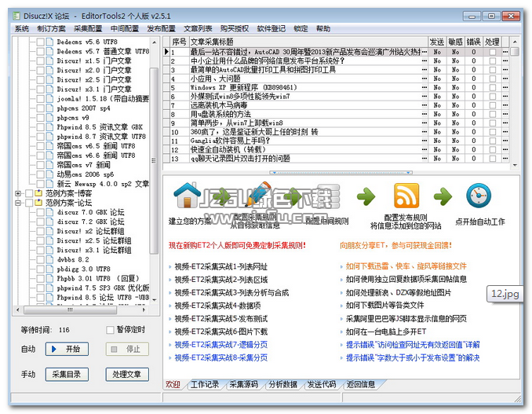Switch to the 分析数据 tab

click(x=283, y=384)
